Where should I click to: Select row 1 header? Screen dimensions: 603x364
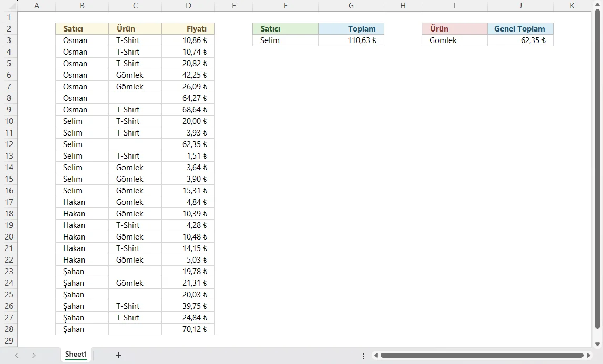(x=9, y=17)
